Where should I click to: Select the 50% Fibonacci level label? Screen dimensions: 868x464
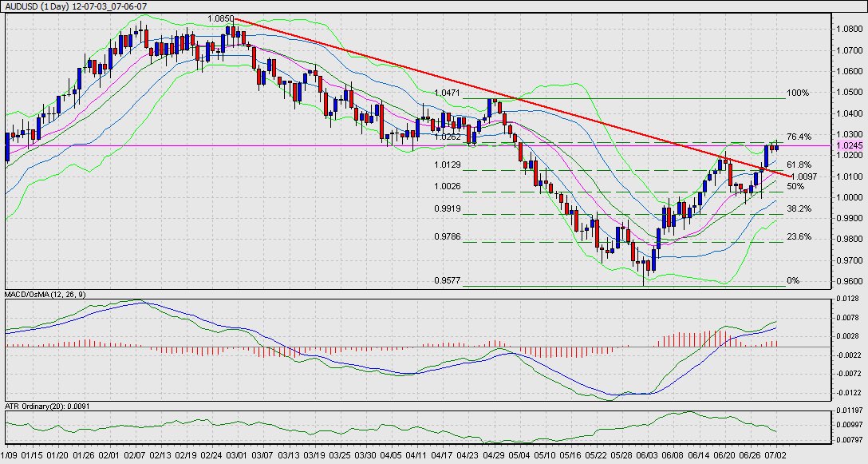[x=795, y=186]
